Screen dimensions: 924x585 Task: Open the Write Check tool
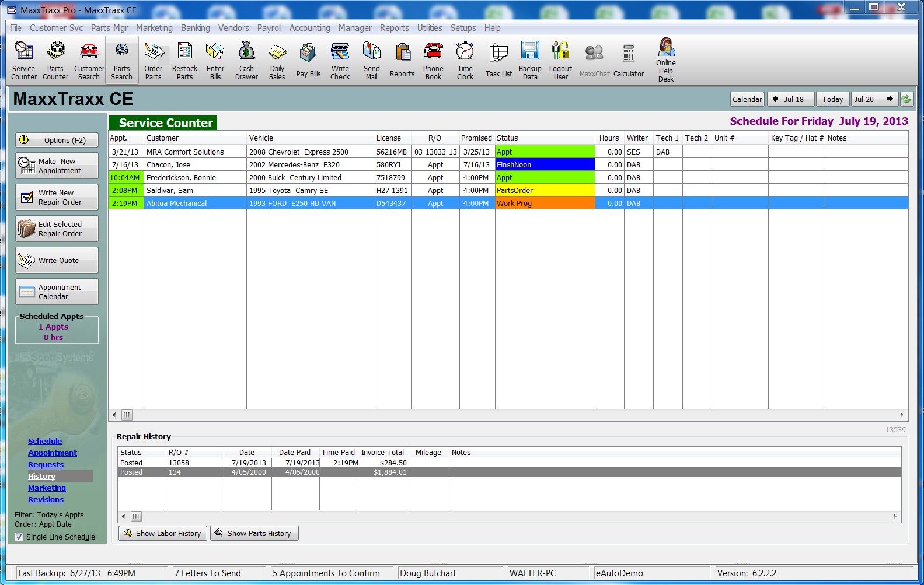[x=340, y=61]
